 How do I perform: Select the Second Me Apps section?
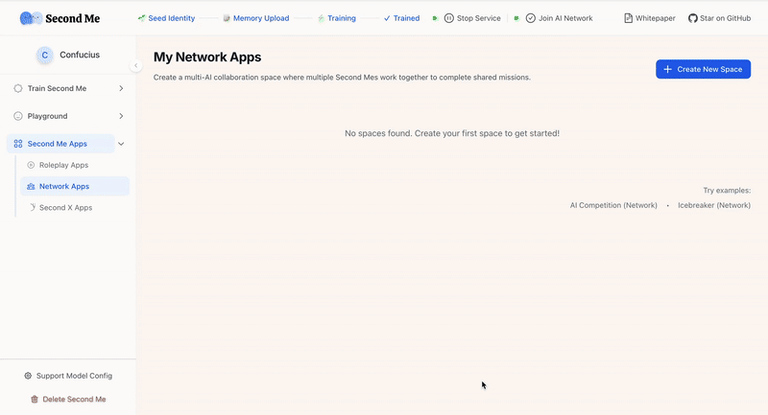(x=61, y=144)
